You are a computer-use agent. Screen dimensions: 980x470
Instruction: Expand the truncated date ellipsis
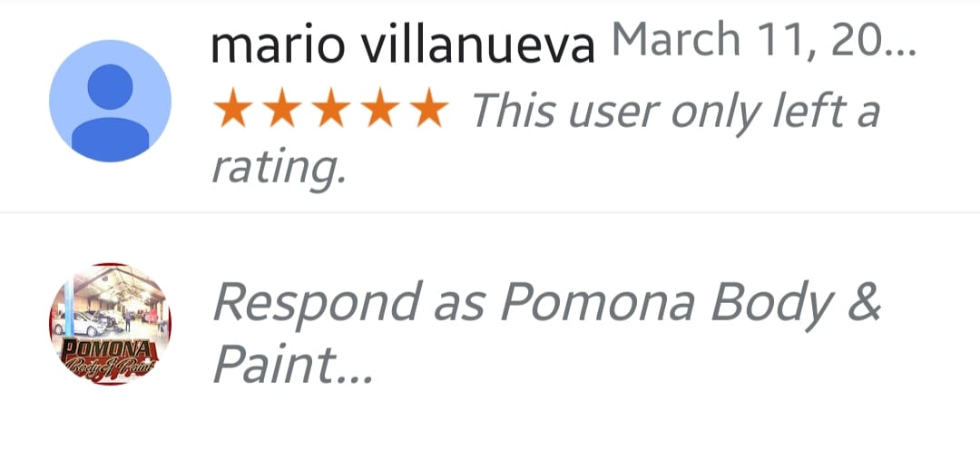898,45
